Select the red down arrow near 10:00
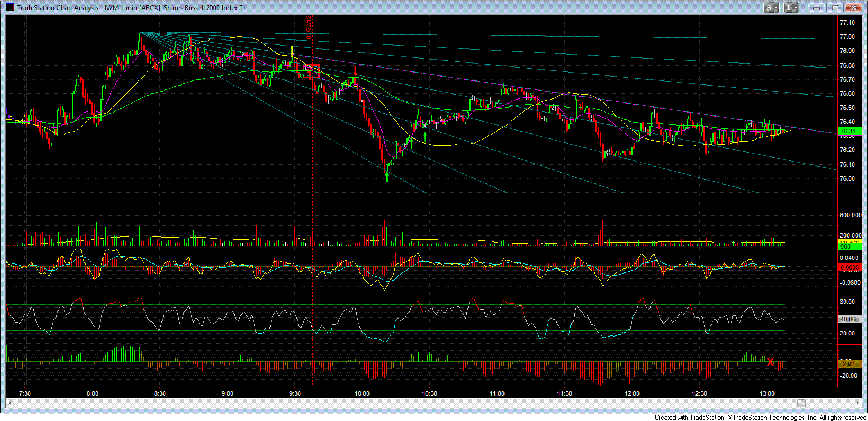Viewport: 868px width, 421px height. click(356, 70)
